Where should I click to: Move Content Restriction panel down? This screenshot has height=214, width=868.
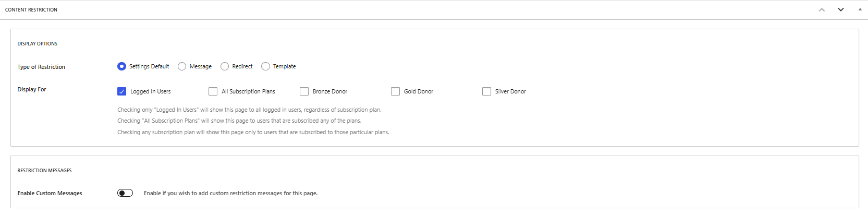[841, 10]
